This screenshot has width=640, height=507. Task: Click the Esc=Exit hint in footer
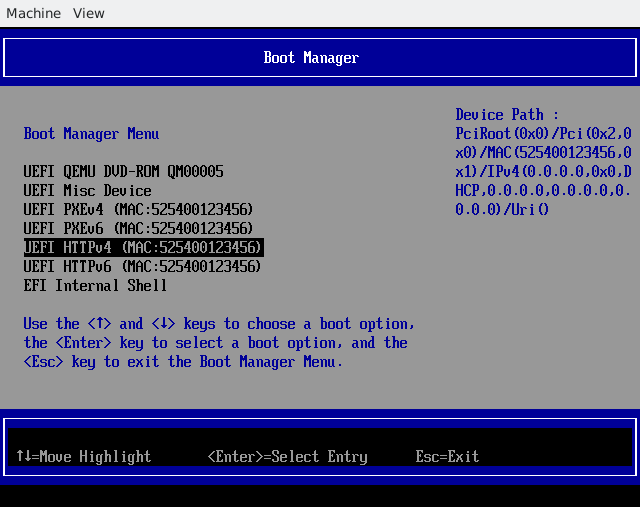447,457
